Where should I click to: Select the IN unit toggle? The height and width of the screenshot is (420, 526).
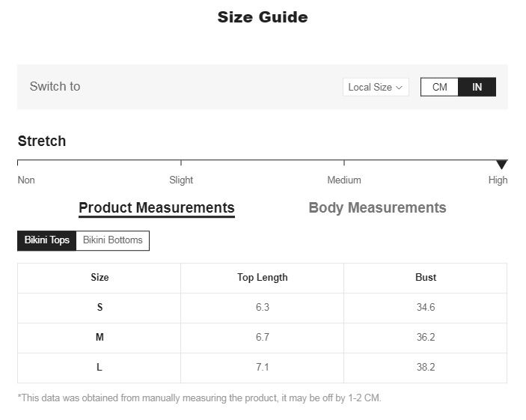point(477,87)
